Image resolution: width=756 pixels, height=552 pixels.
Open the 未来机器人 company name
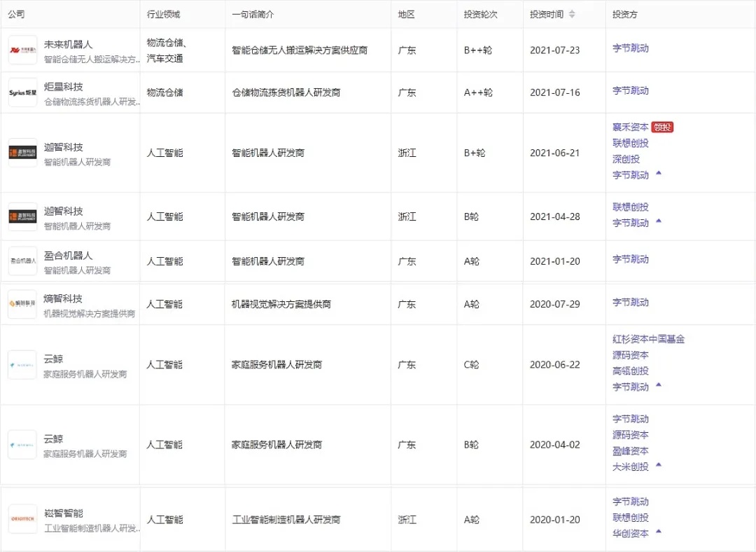(68, 44)
